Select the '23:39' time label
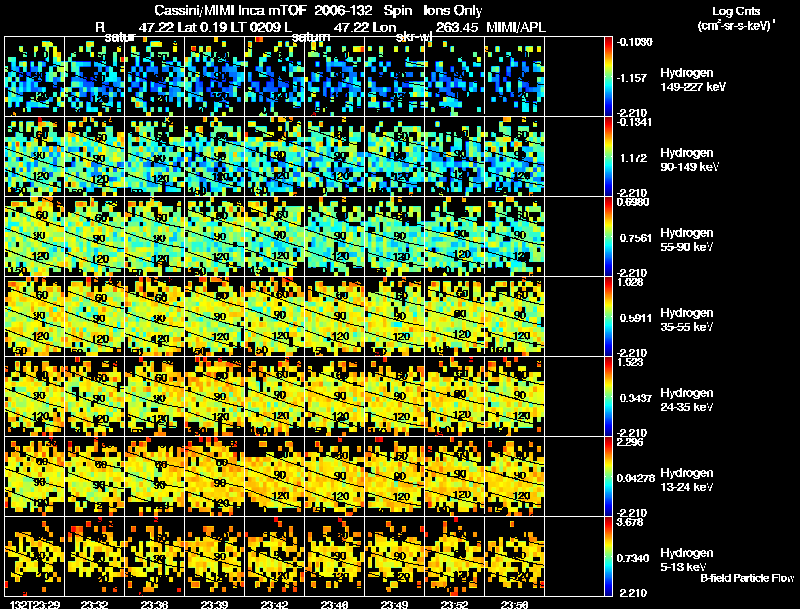Screen dimensions: 800x609 214,604
